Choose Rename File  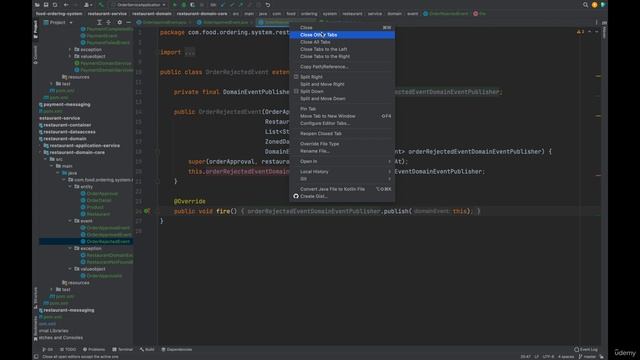(342, 151)
